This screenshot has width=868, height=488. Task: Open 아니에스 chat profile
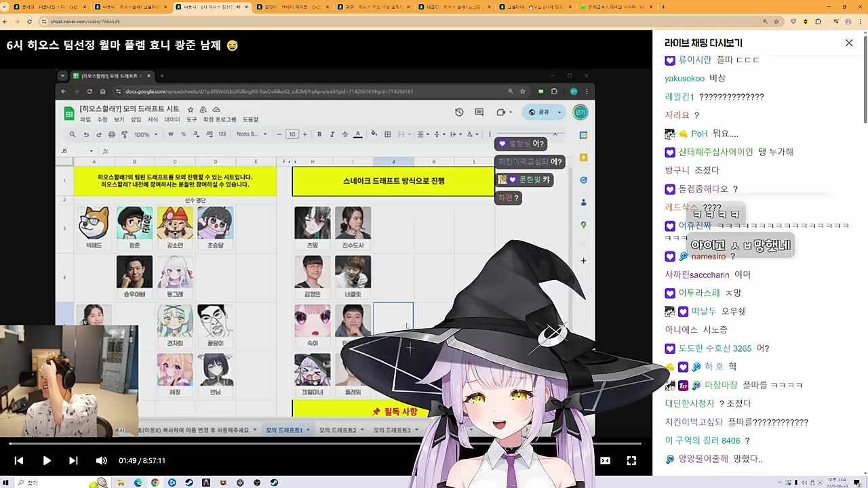point(682,330)
